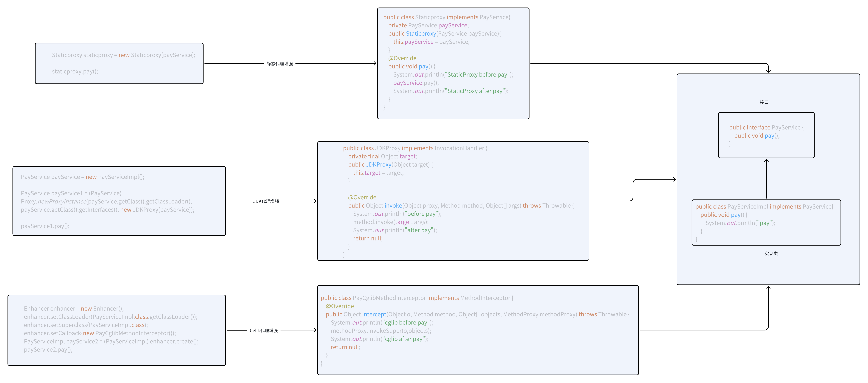Click the 'System.out.println("pay");' line
This screenshot has height=383, width=868.
[740, 223]
